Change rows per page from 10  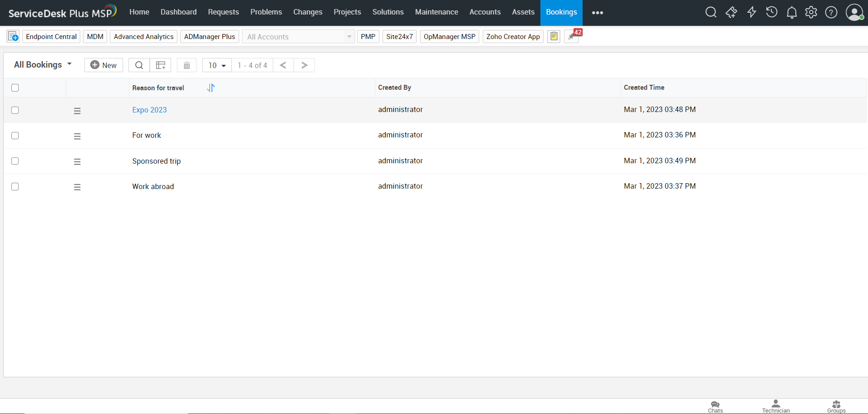click(216, 65)
